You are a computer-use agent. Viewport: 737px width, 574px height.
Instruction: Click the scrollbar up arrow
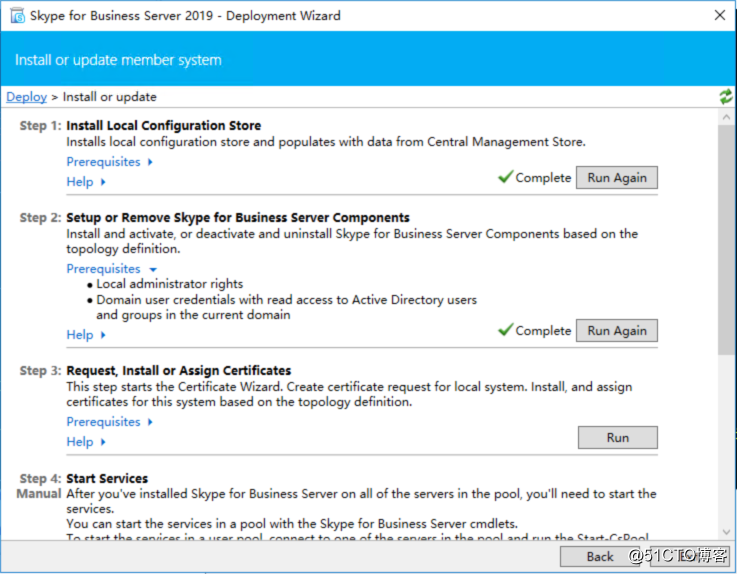727,117
